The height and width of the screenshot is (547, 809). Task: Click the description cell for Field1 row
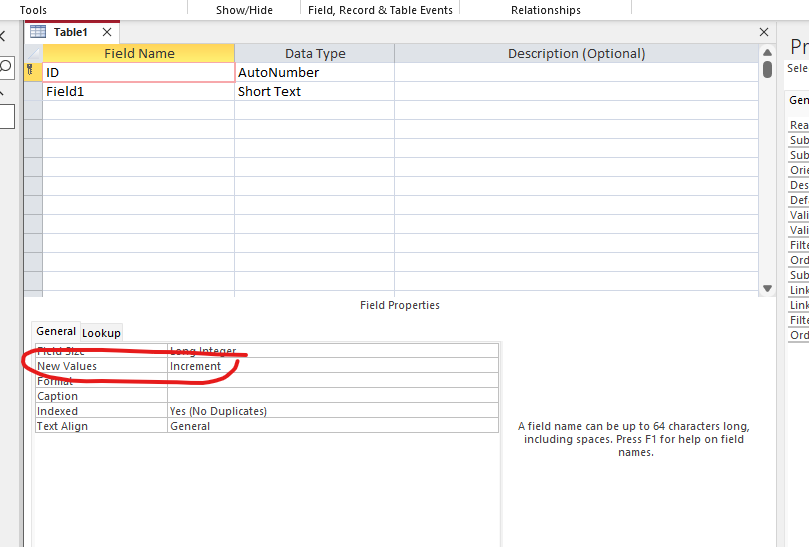(576, 91)
